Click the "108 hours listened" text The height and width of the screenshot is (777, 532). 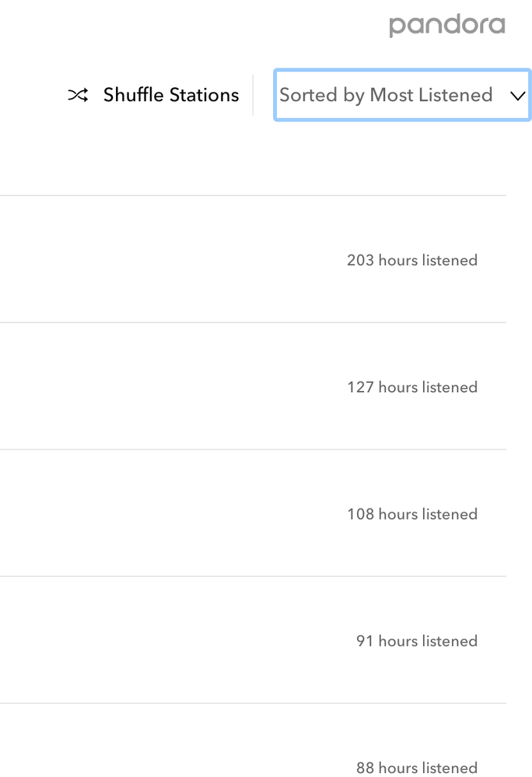412,514
